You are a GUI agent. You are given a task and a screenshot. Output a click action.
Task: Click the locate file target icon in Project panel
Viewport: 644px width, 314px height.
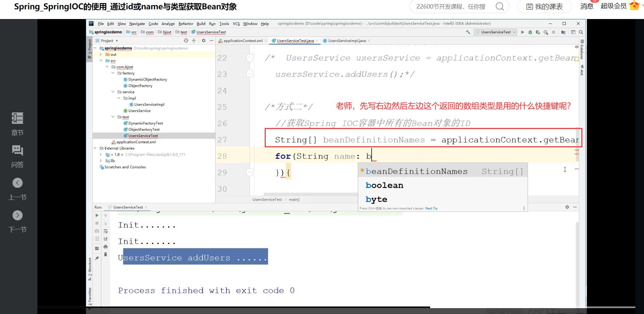pos(186,40)
